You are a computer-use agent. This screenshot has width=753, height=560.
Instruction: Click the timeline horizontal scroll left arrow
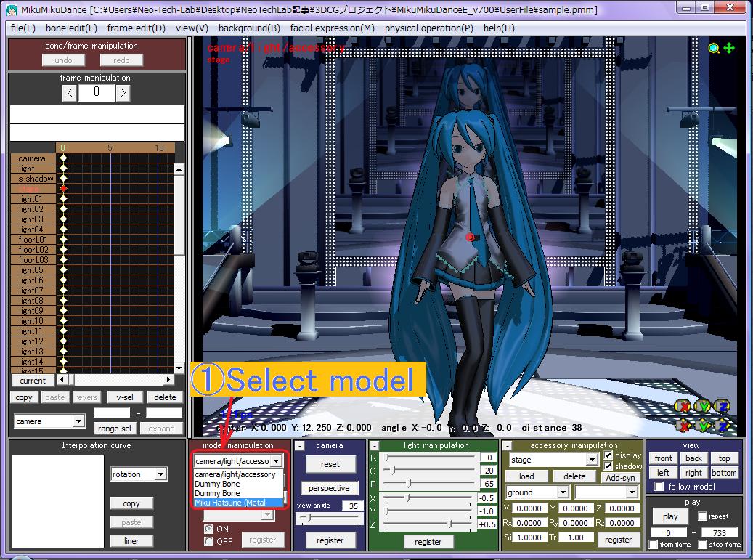(x=62, y=379)
